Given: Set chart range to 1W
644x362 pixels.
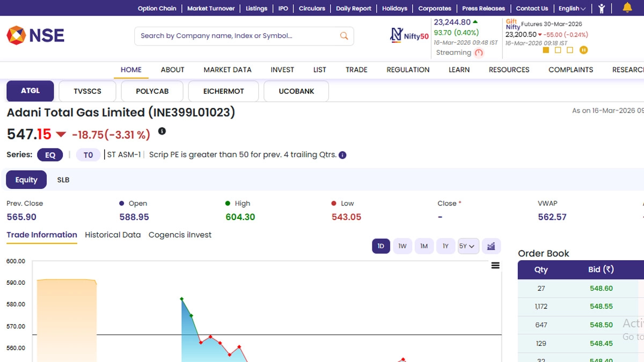Looking at the screenshot, I should [x=402, y=246].
